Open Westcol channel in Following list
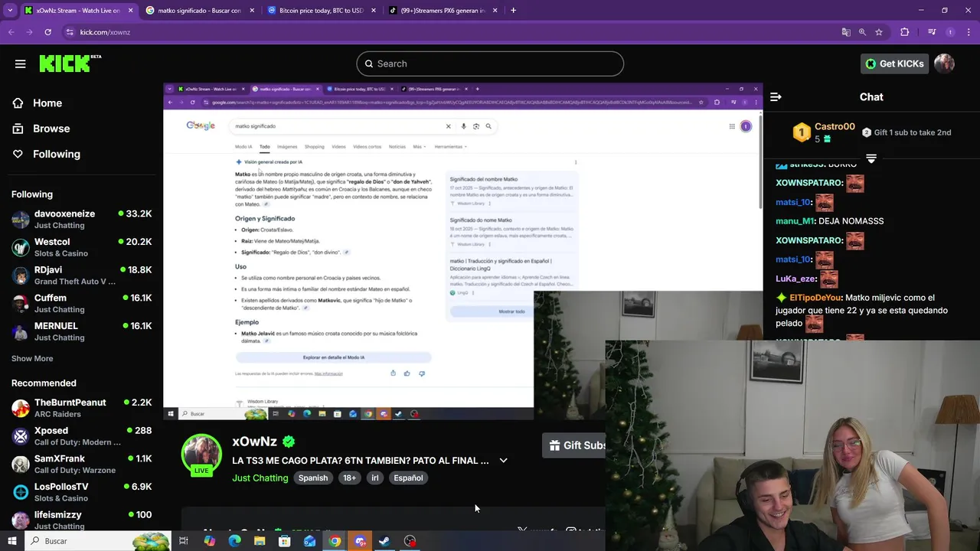The width and height of the screenshot is (980, 551). (x=81, y=247)
